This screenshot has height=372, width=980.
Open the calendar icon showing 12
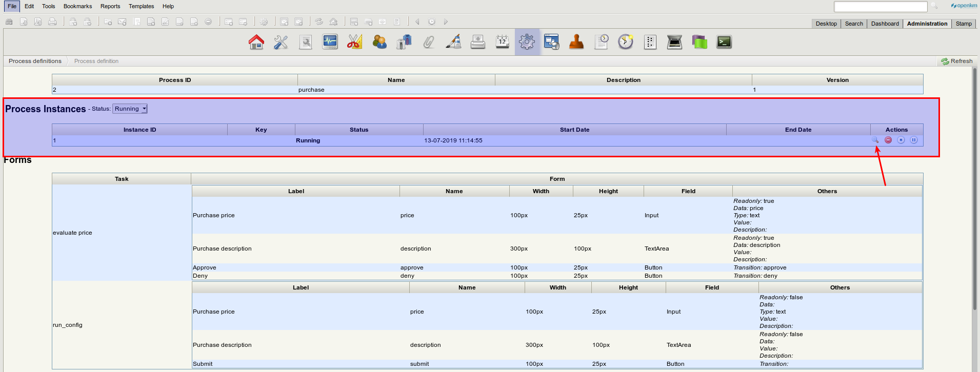pos(502,42)
